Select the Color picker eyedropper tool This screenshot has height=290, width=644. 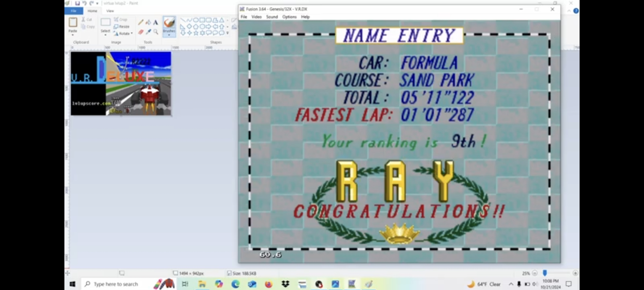click(148, 32)
